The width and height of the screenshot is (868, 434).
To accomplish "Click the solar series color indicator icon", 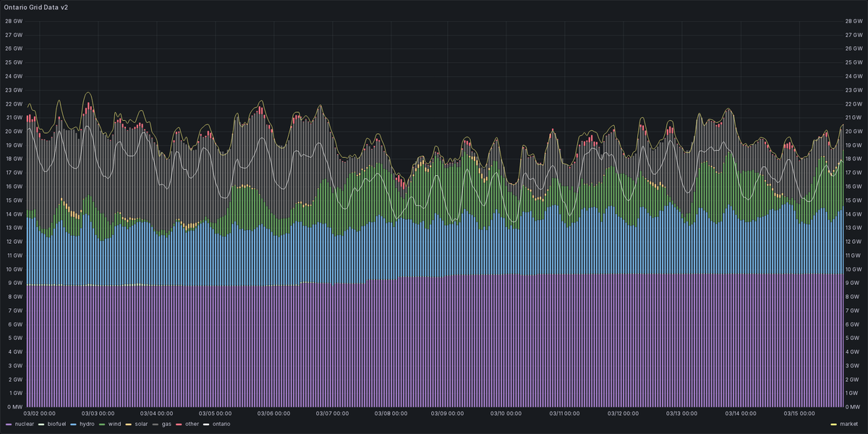I will 129,425.
